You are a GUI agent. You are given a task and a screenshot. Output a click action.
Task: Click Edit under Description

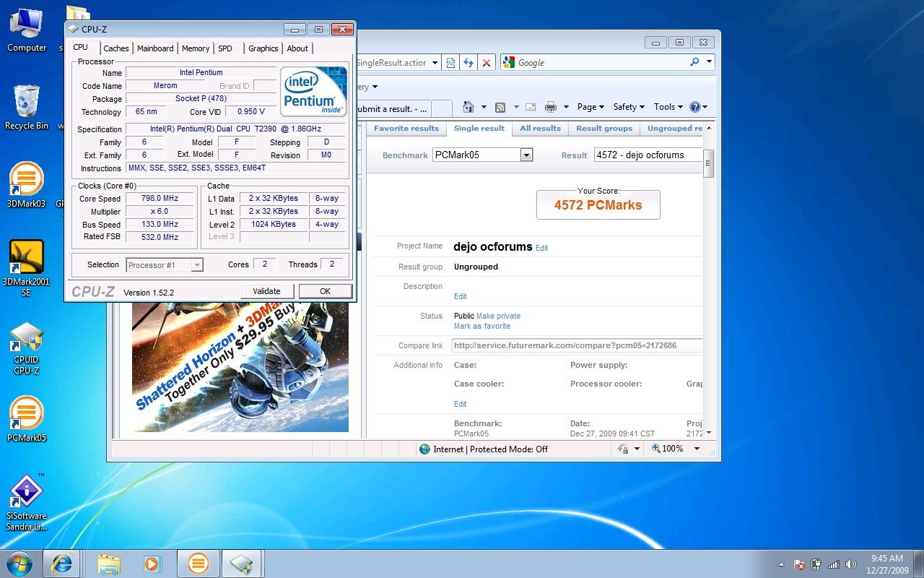[460, 296]
